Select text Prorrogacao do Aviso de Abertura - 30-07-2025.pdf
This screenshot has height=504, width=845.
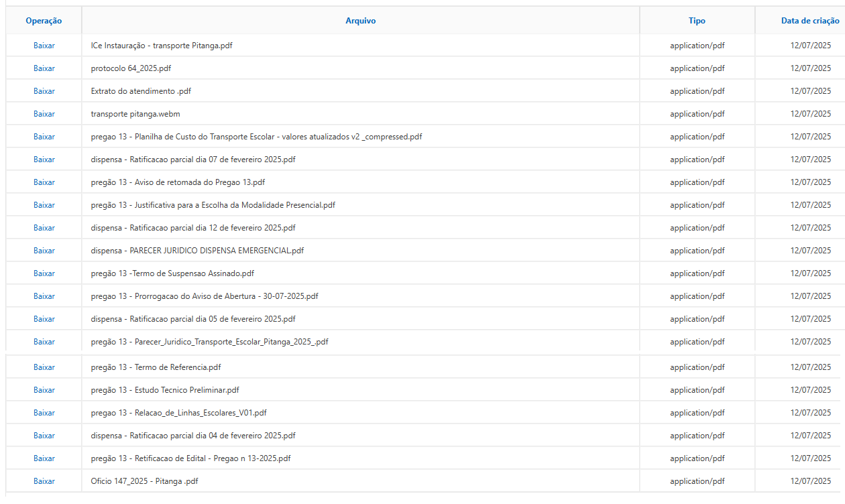(227, 296)
